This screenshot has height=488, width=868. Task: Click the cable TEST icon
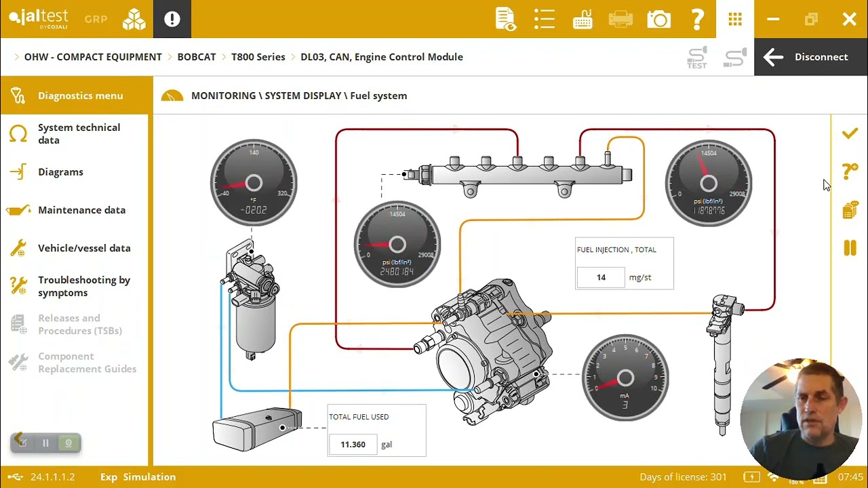tap(697, 57)
